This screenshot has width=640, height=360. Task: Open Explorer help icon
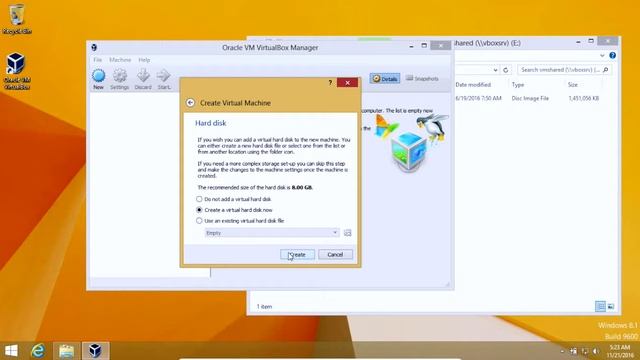612,55
